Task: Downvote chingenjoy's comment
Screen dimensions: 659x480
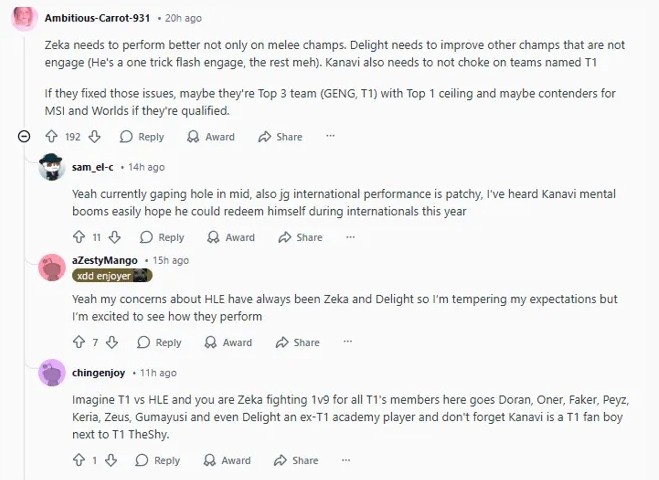Action: (x=113, y=460)
